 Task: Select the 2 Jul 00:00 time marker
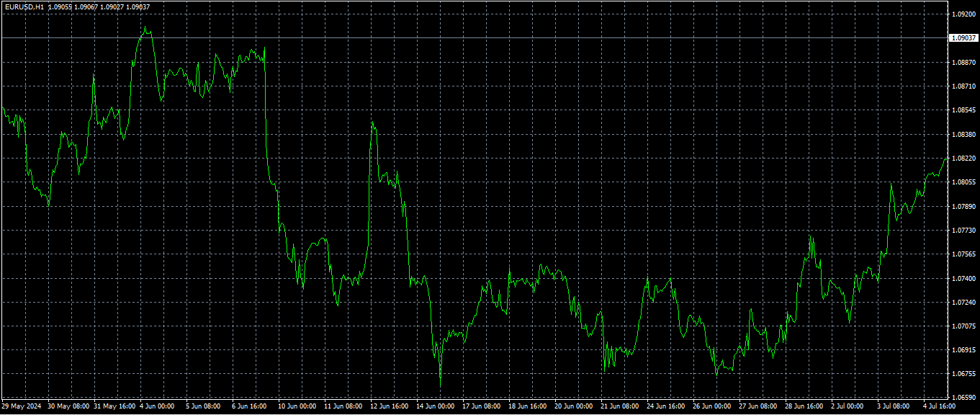848,406
